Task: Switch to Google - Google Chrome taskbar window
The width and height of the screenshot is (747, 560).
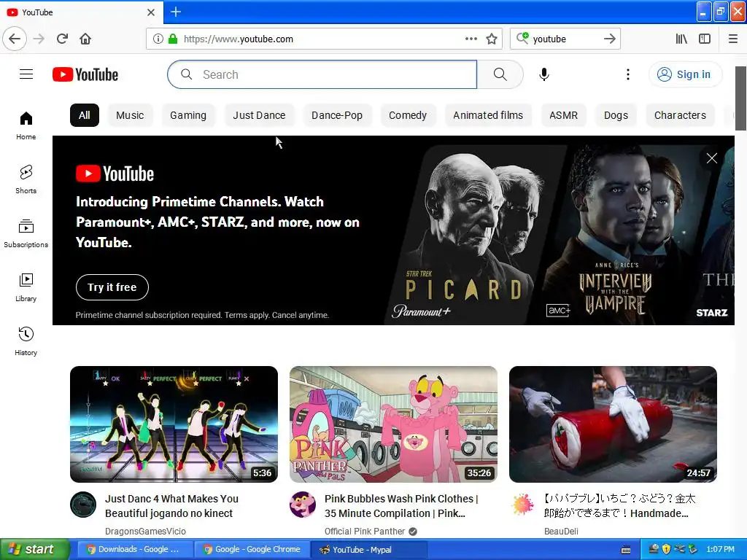Action: click(252, 549)
